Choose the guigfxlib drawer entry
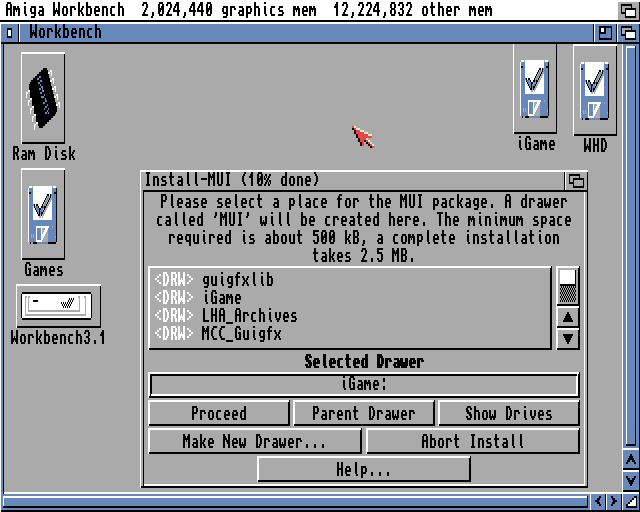This screenshot has width=640, height=512. coord(237,280)
